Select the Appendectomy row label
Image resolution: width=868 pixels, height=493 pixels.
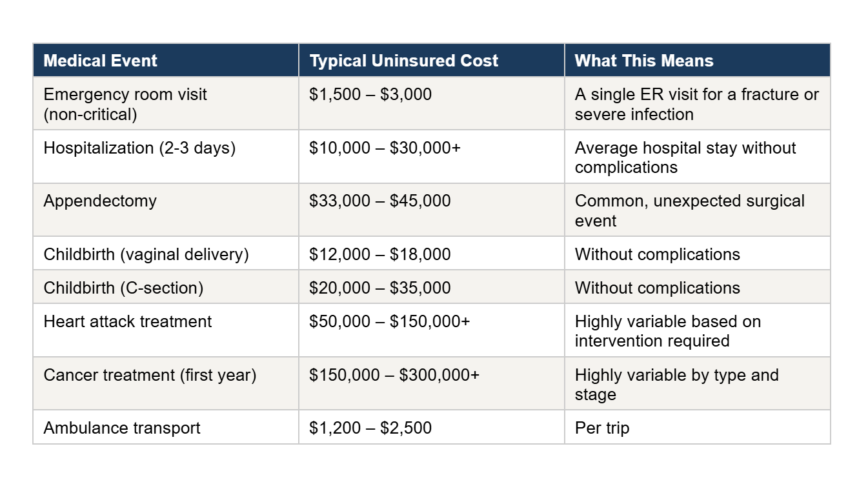point(166,210)
